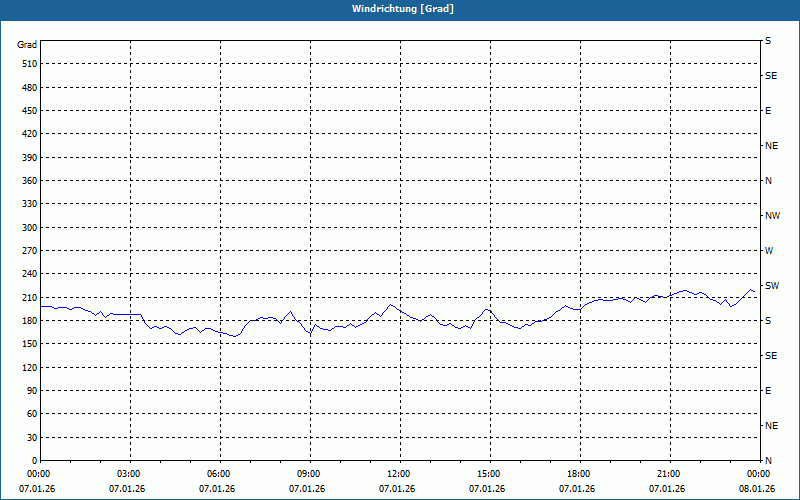
Task: Select the E compass label at 450 gridline
Action: point(768,111)
